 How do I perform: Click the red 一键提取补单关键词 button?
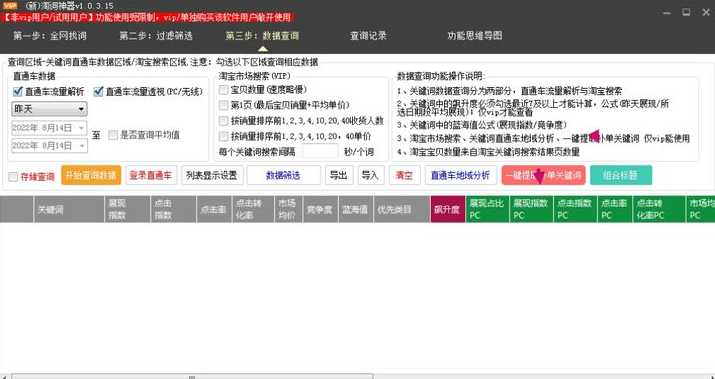coord(544,176)
